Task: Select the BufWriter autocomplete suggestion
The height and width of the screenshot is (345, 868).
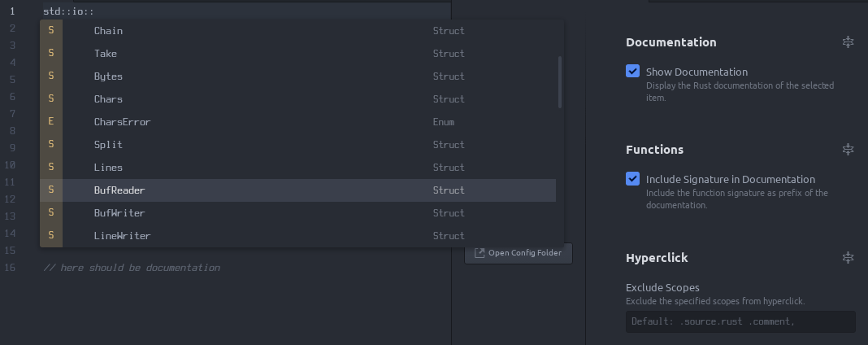Action: [119, 213]
